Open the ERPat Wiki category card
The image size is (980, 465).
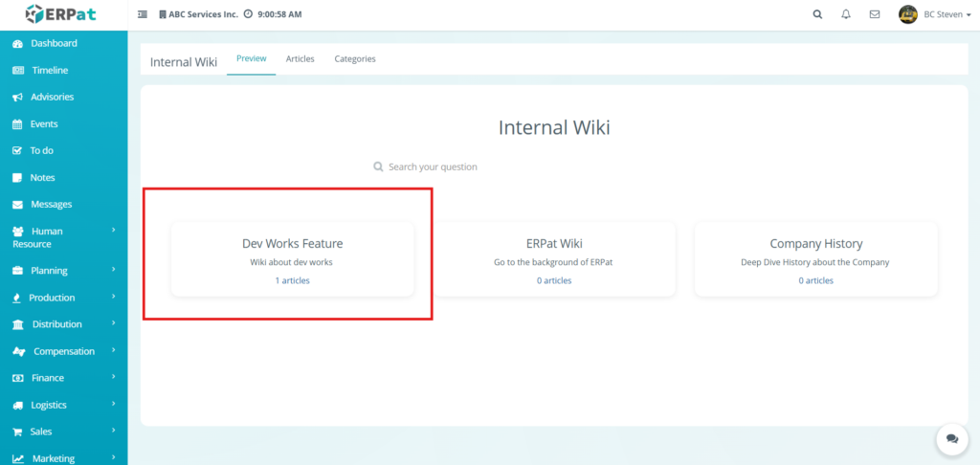(x=554, y=260)
